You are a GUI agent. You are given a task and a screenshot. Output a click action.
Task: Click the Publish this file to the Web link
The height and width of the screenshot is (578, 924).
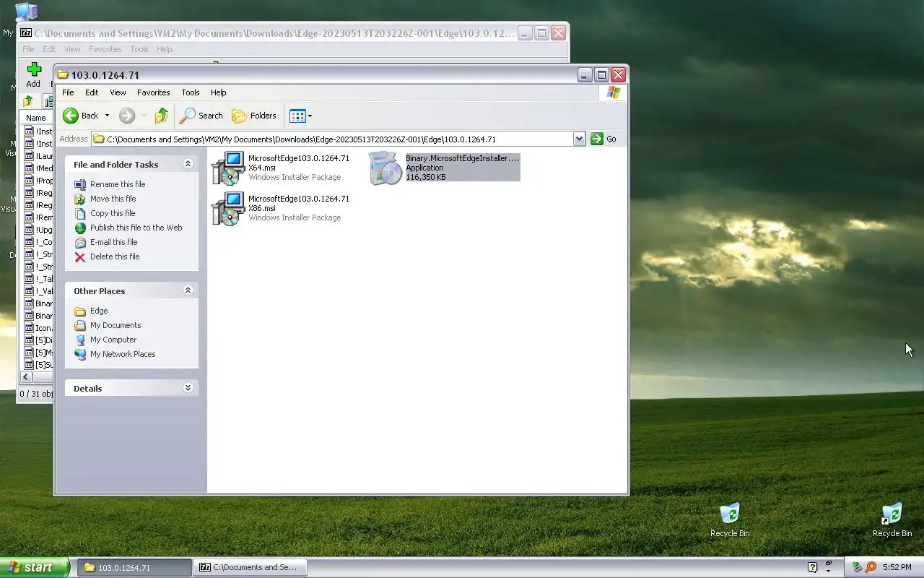click(136, 228)
